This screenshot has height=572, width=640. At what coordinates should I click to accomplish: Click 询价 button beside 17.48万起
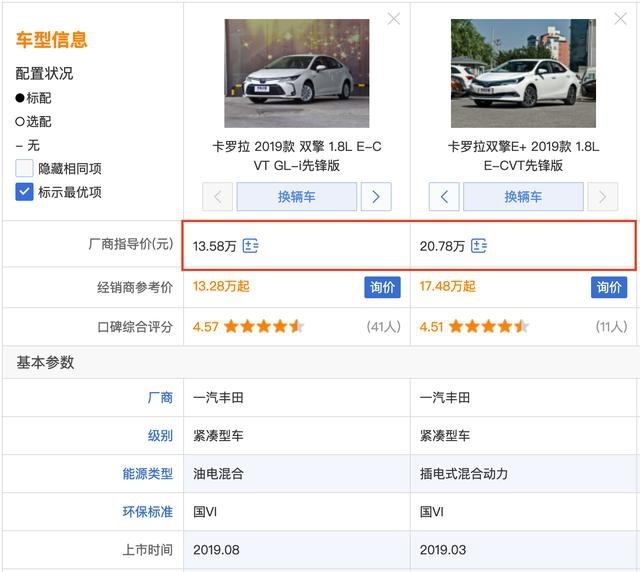tap(609, 287)
